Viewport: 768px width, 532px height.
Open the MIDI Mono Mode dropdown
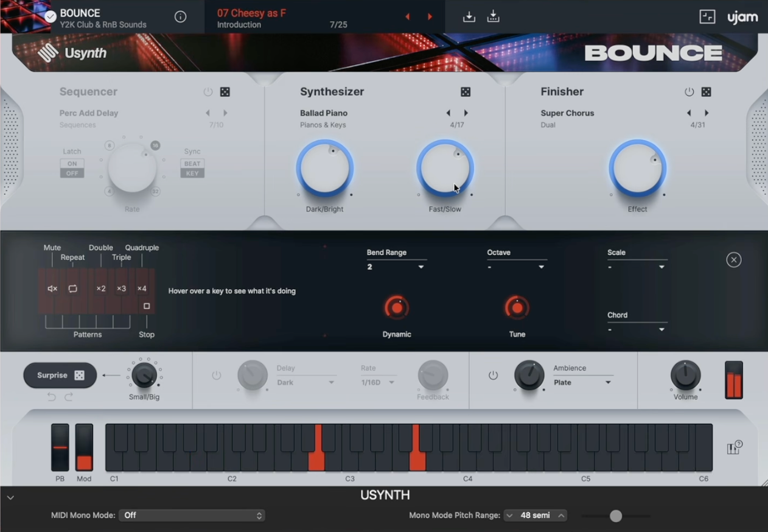point(192,516)
